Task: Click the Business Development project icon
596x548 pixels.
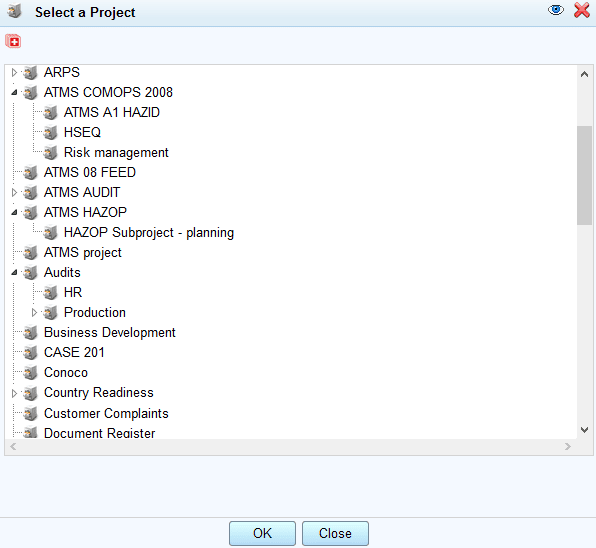Action: (30, 333)
